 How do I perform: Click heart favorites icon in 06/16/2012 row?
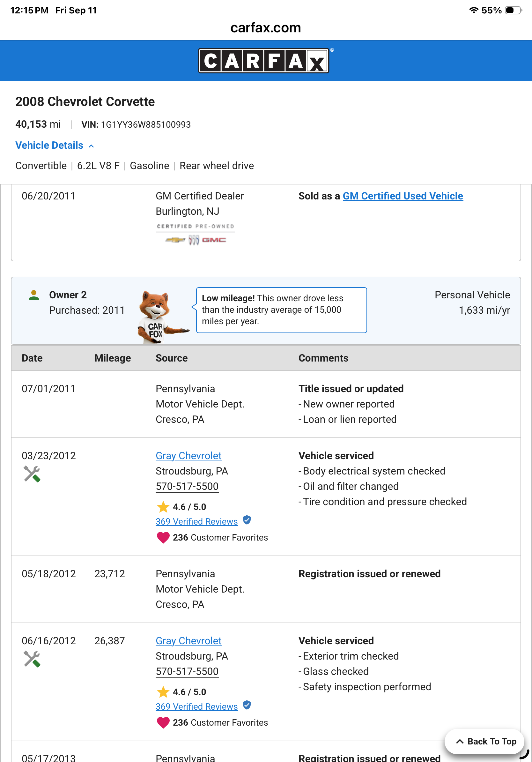click(x=163, y=723)
